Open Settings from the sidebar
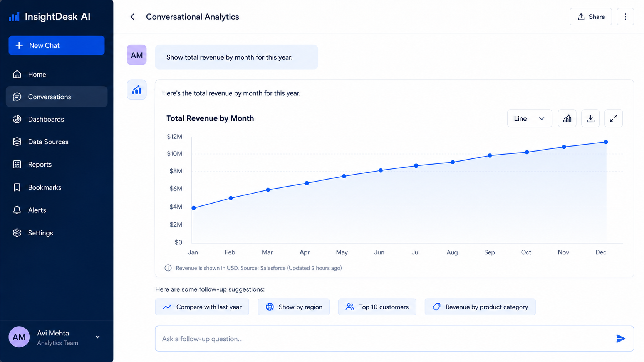The height and width of the screenshot is (362, 644). (57, 233)
